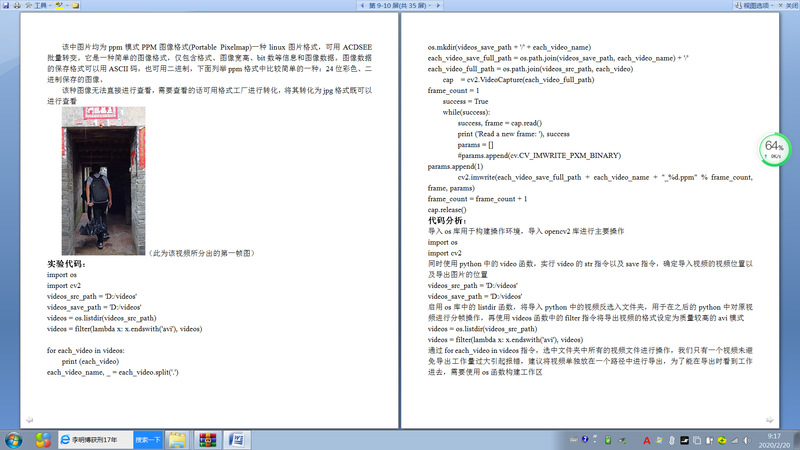Screen dimensions: 800x450
Task: Open WinRAR from the taskbar
Action: [x=208, y=439]
